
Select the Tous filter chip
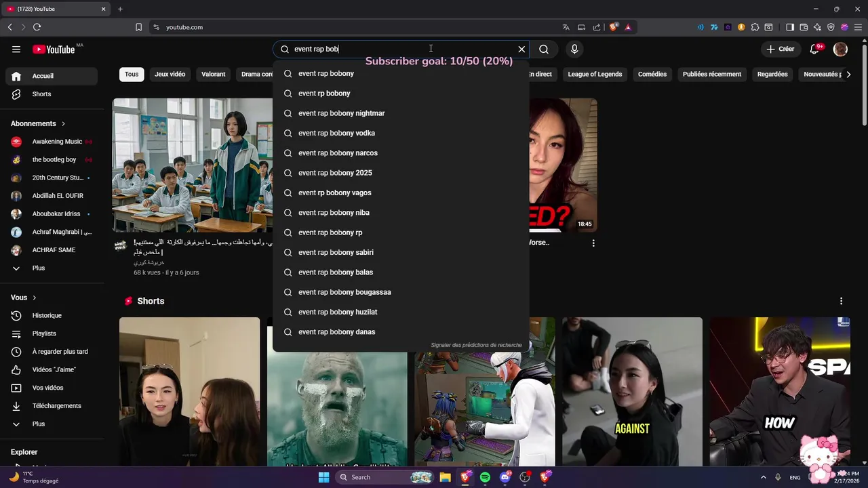pos(132,74)
